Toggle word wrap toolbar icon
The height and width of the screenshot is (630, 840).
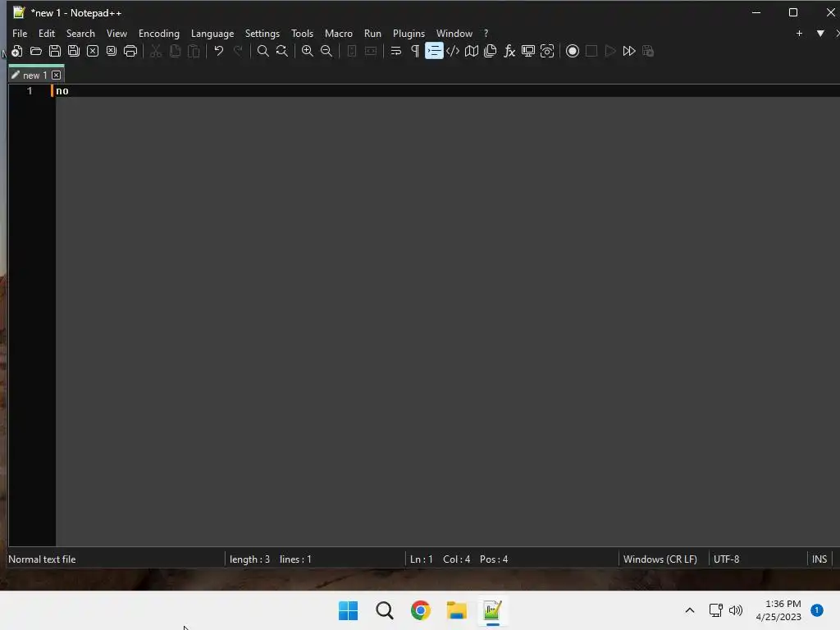[x=396, y=52]
